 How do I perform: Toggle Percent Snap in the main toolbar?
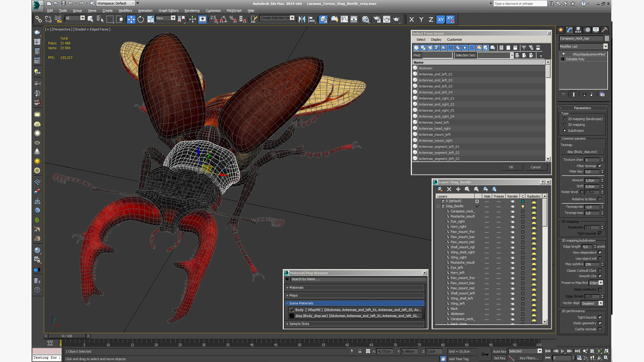tap(233, 19)
